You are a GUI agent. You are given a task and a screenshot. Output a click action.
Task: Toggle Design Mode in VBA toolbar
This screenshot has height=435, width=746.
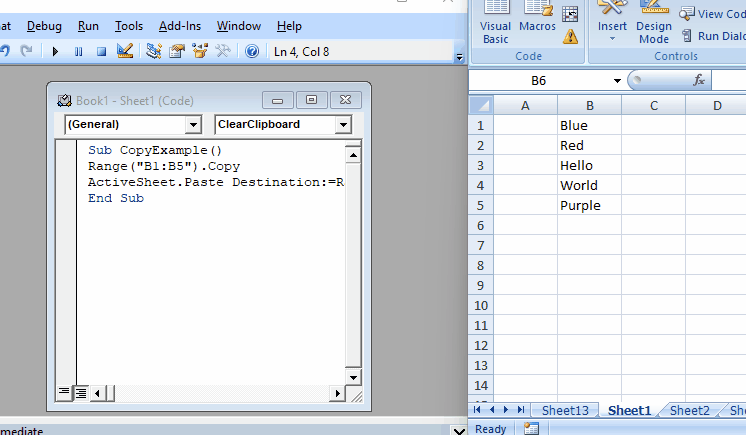click(125, 51)
